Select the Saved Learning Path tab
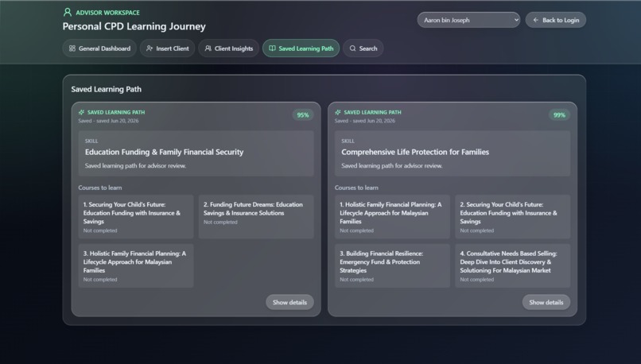641x364 pixels. (x=301, y=48)
